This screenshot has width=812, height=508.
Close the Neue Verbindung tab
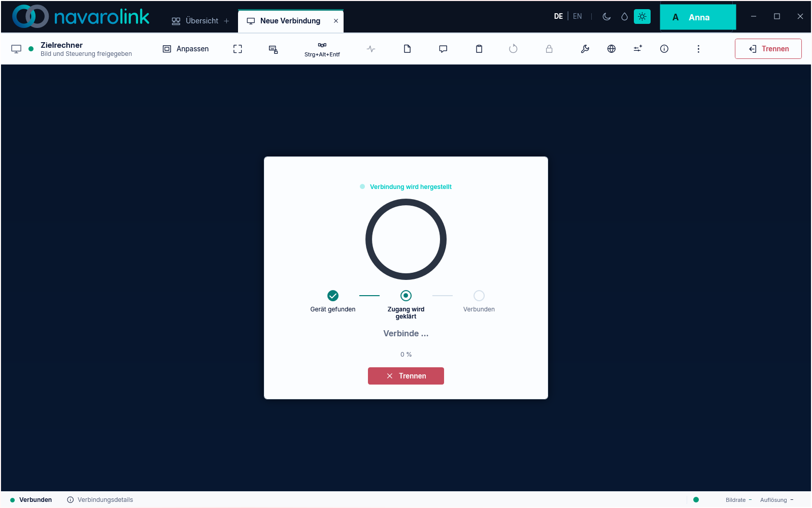pos(336,21)
